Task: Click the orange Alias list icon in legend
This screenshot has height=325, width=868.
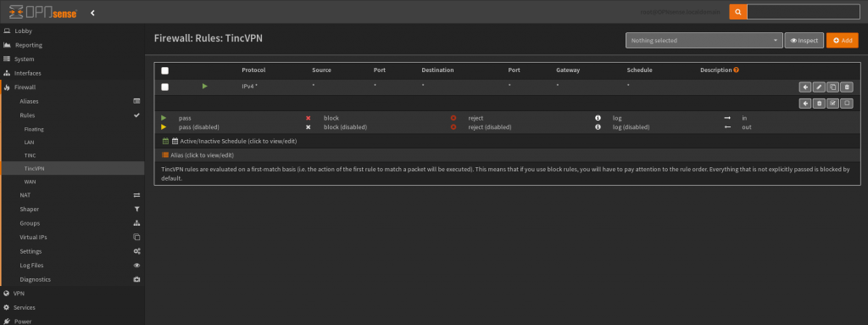Action: (x=165, y=155)
